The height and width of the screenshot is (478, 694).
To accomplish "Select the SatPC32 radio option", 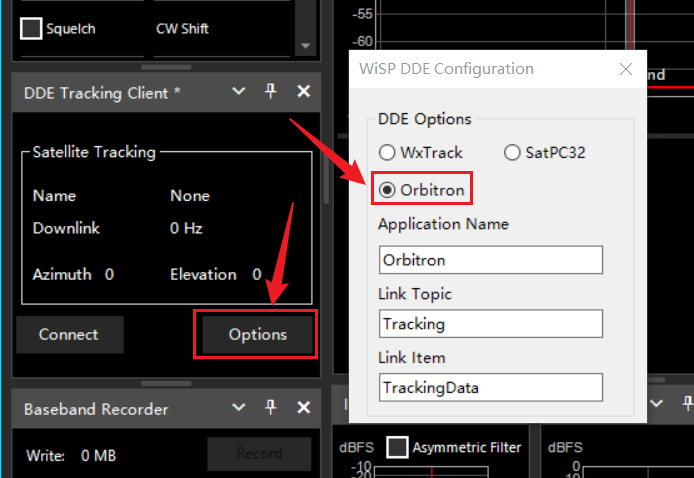I will click(x=512, y=153).
